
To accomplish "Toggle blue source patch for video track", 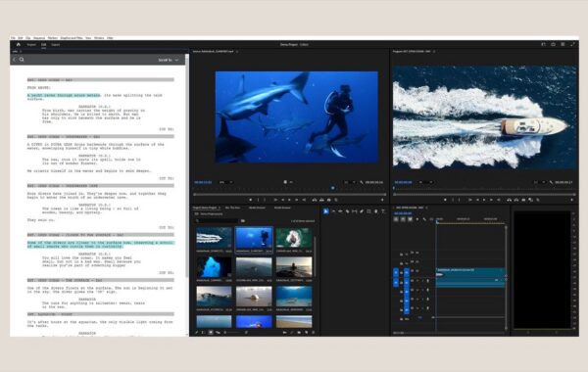I will 396,272.
